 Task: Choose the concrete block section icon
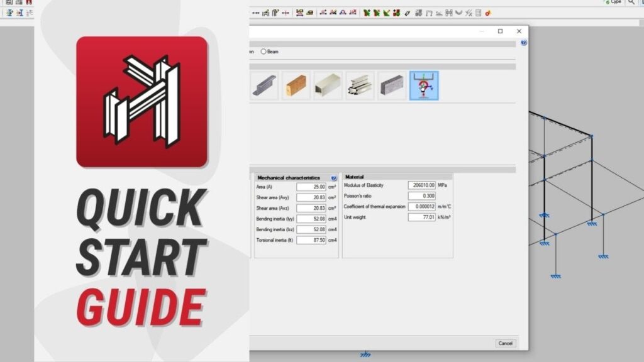point(392,85)
